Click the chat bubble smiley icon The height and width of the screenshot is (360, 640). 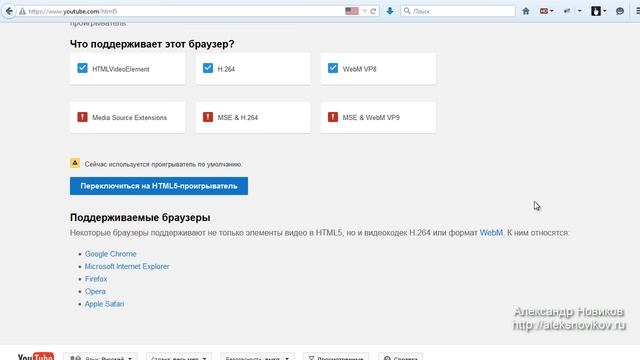[x=620, y=11]
